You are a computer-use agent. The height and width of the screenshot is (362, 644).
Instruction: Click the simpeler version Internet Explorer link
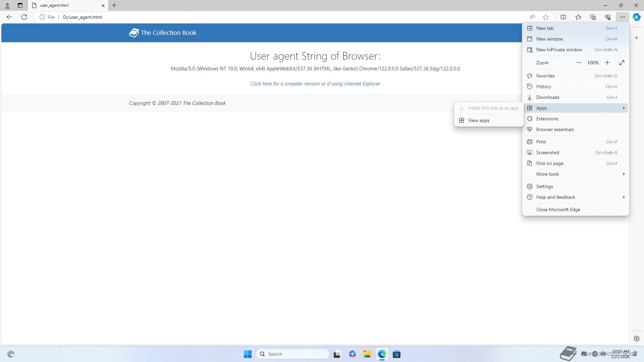pyautogui.click(x=315, y=84)
